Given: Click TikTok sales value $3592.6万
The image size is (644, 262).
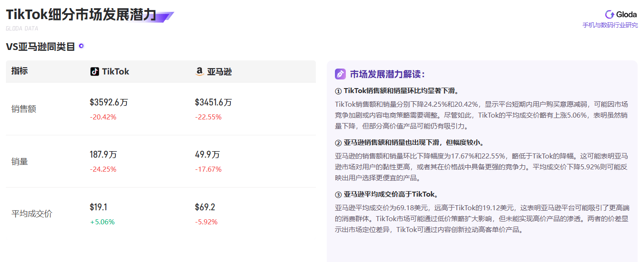Looking at the screenshot, I should point(109,103).
